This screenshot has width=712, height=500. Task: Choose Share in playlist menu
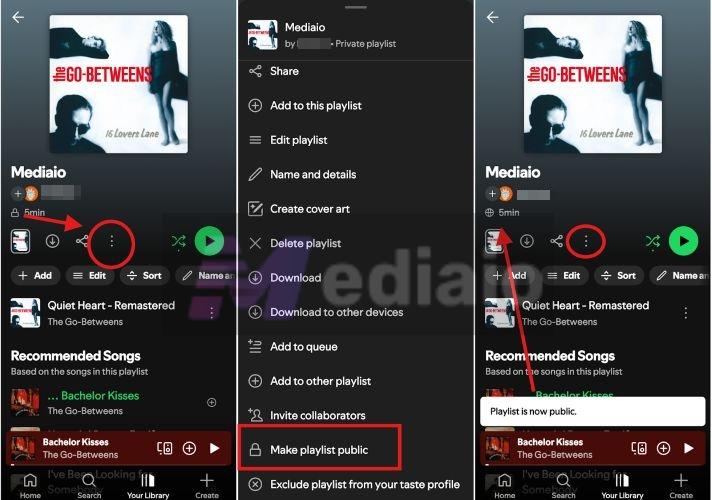pos(356,71)
